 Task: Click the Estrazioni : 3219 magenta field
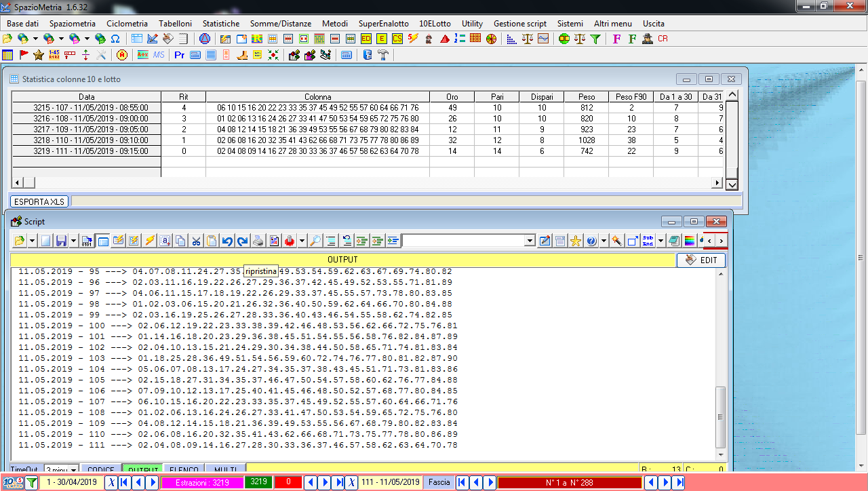pos(202,482)
